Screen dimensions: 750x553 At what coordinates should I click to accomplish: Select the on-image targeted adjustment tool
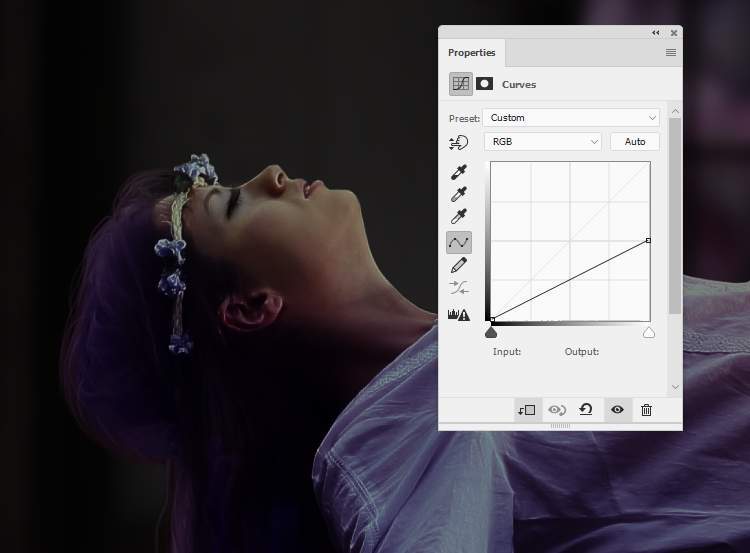[x=459, y=143]
